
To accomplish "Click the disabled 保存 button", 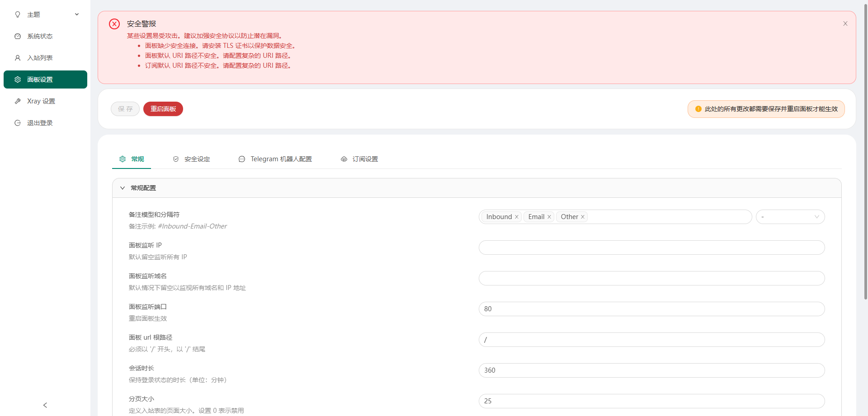I will click(125, 109).
